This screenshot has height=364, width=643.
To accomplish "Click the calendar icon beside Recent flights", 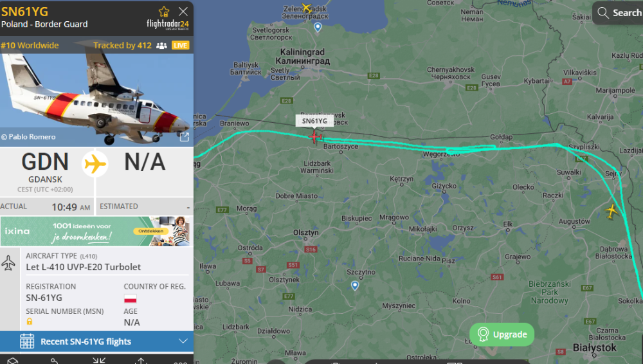I will coord(27,341).
